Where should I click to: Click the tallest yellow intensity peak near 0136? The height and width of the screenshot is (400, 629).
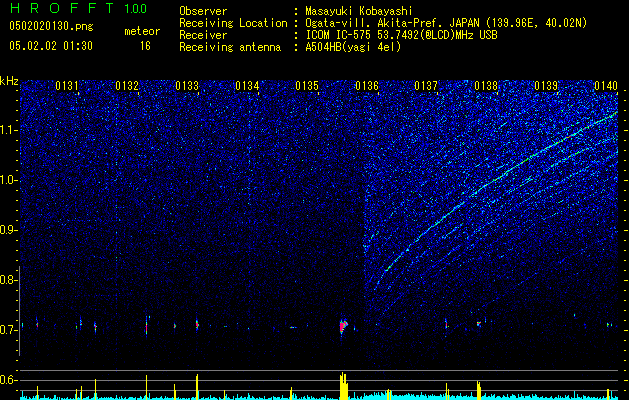[x=343, y=386]
